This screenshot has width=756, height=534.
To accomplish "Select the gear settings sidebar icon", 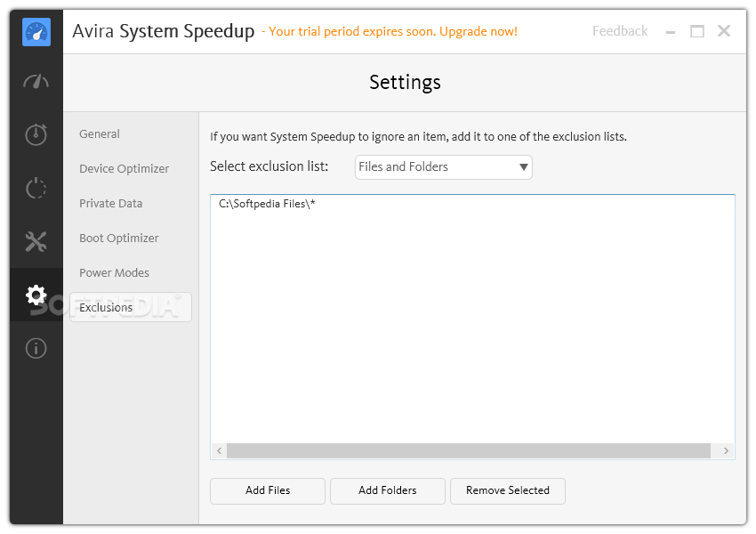I will pyautogui.click(x=36, y=295).
